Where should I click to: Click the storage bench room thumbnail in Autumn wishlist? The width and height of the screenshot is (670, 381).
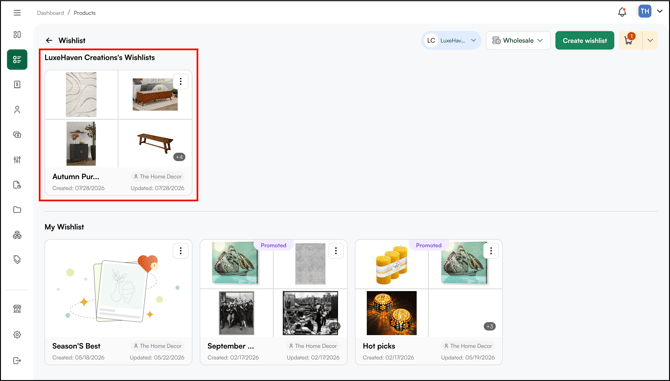coord(155,94)
